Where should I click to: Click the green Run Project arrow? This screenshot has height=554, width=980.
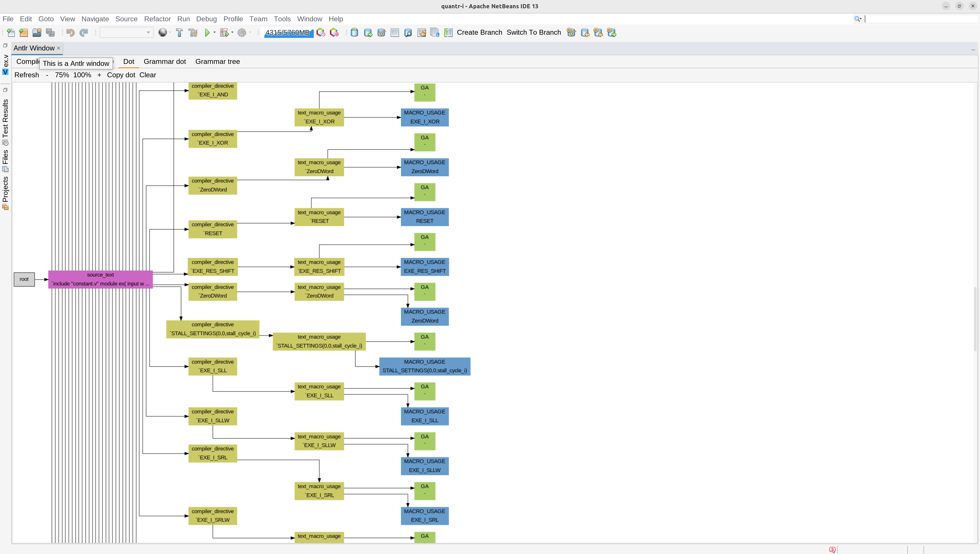click(207, 33)
